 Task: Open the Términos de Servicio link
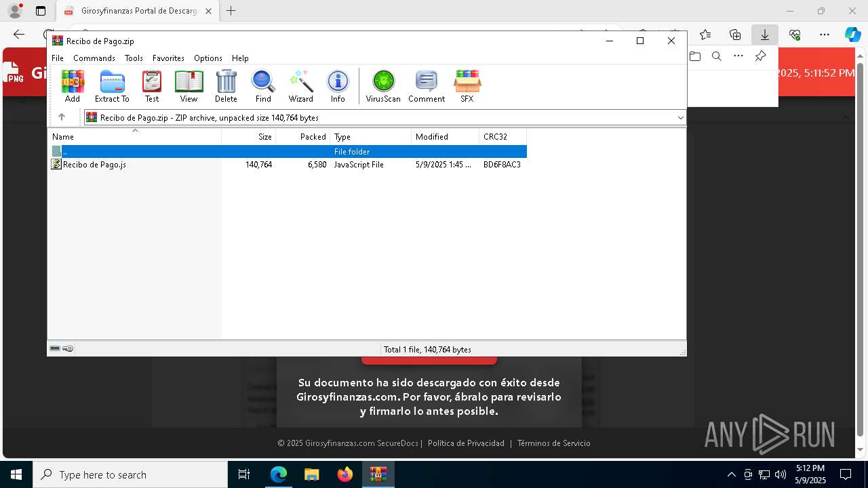pyautogui.click(x=553, y=443)
